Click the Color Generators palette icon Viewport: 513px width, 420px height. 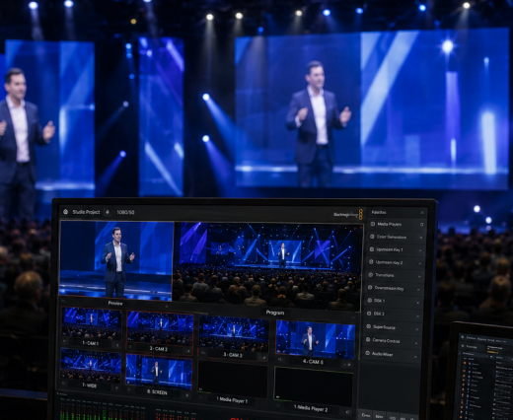(x=372, y=237)
